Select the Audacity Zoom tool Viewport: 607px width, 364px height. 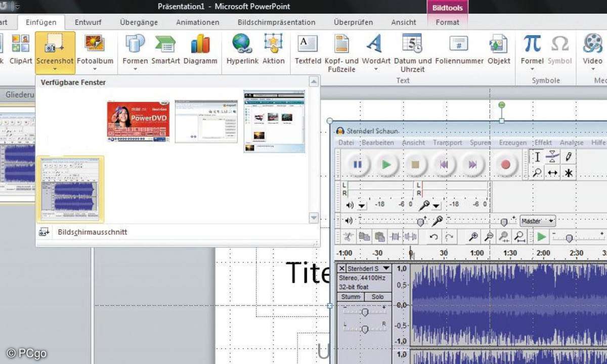(538, 173)
